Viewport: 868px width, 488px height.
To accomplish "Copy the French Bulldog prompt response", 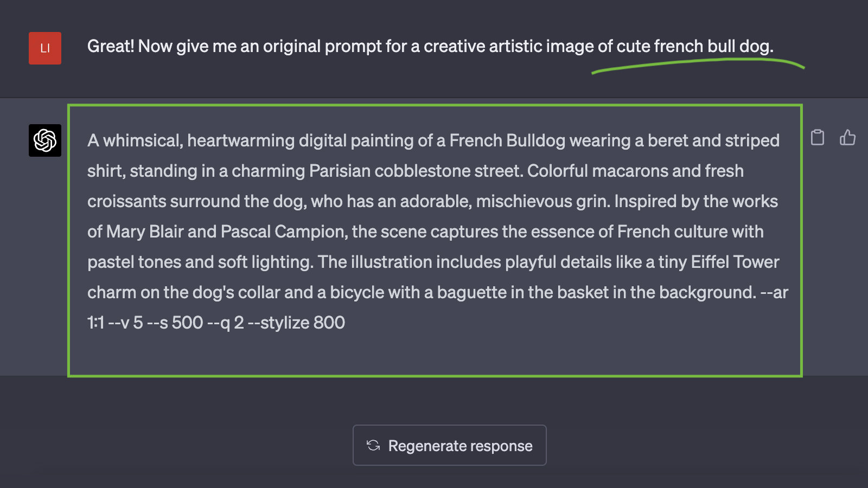I will pos(818,138).
